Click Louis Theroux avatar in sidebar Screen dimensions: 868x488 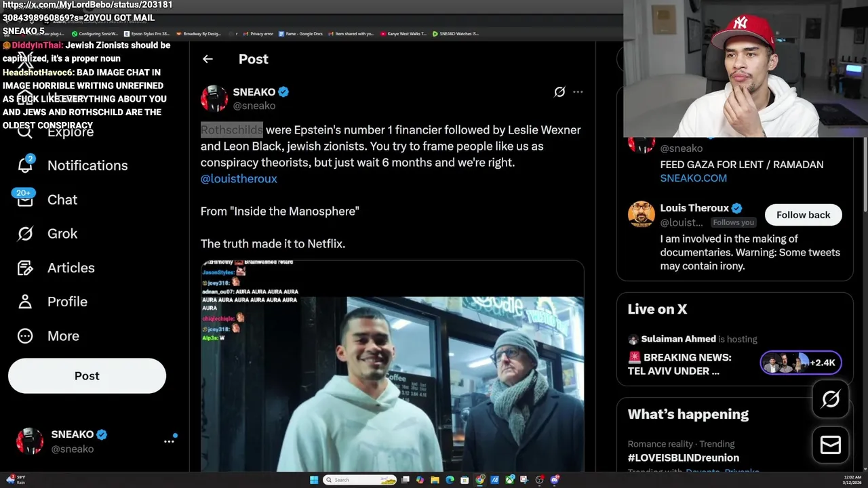click(641, 215)
